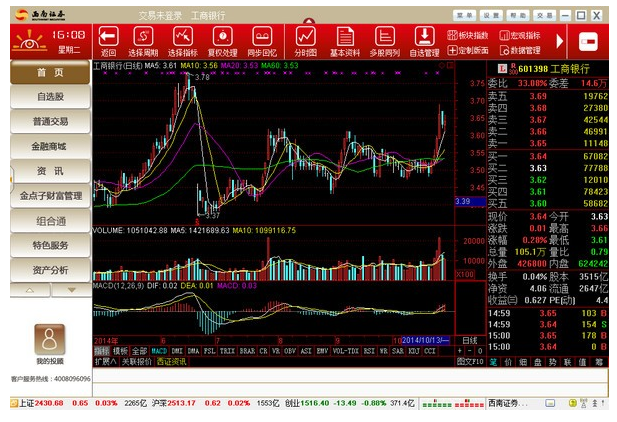Select the VOL-TDX indicator tab
This screenshot has height=422, width=617.
click(x=346, y=351)
